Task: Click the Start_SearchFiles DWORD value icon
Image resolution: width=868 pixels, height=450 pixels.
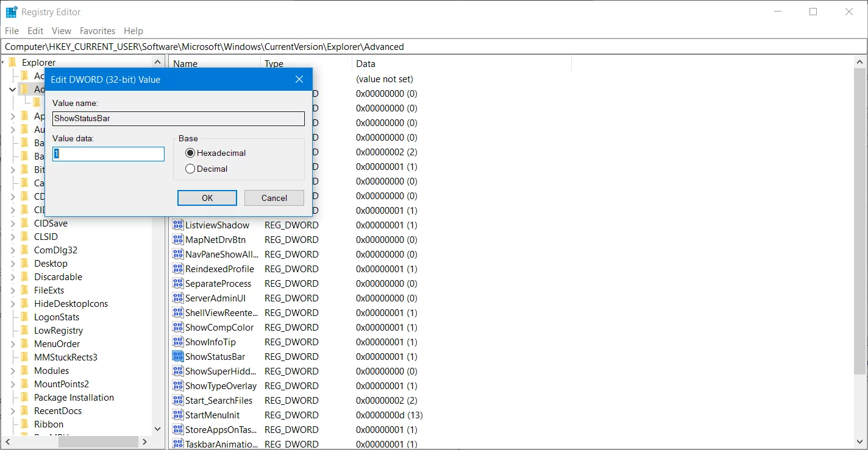Action: tap(178, 400)
